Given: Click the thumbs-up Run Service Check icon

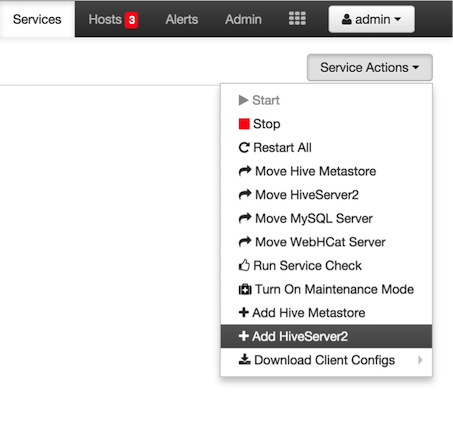Looking at the screenshot, I should click(x=244, y=265).
